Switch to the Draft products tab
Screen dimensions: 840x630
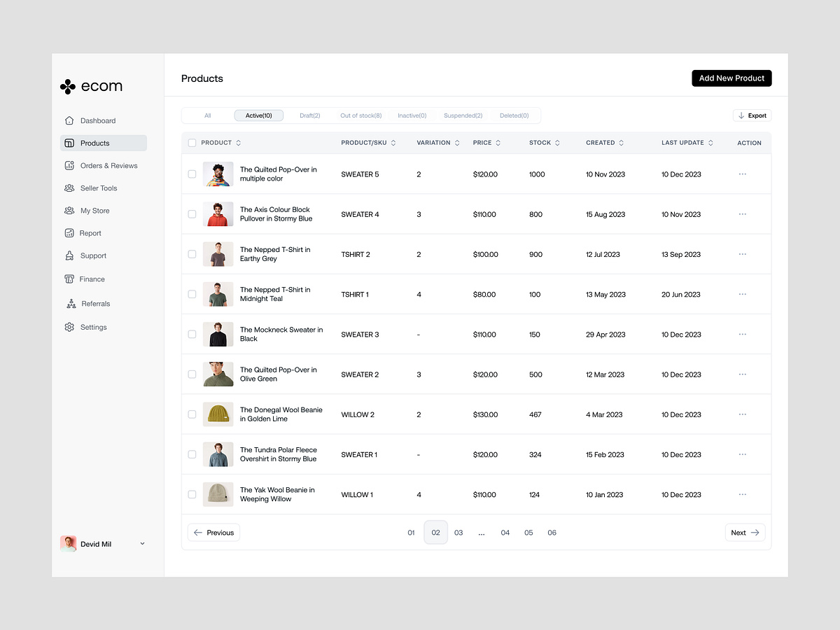309,115
